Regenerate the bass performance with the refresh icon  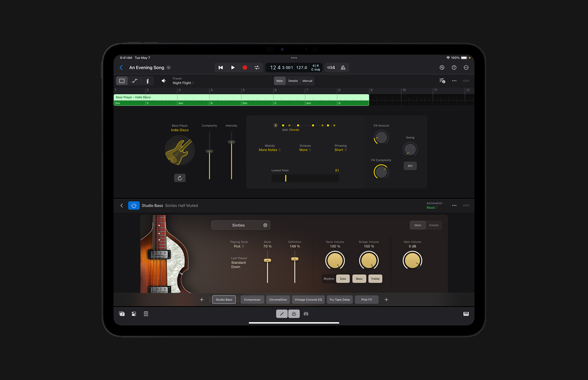click(x=179, y=178)
